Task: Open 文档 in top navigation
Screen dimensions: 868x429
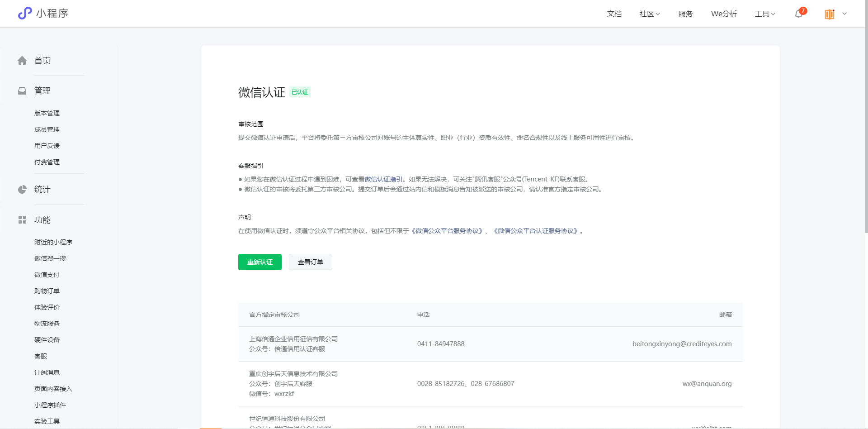Action: point(614,14)
